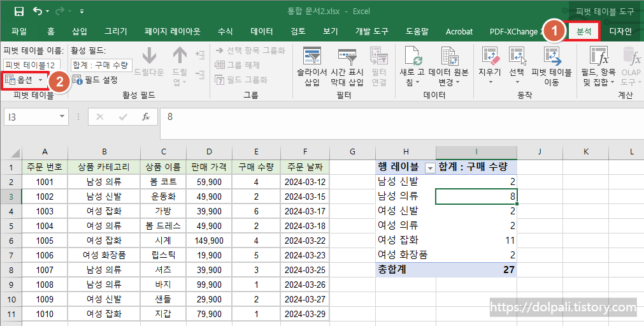Open 필드, 항목 및 집합 menu
The height and width of the screenshot is (326, 644).
[598, 66]
